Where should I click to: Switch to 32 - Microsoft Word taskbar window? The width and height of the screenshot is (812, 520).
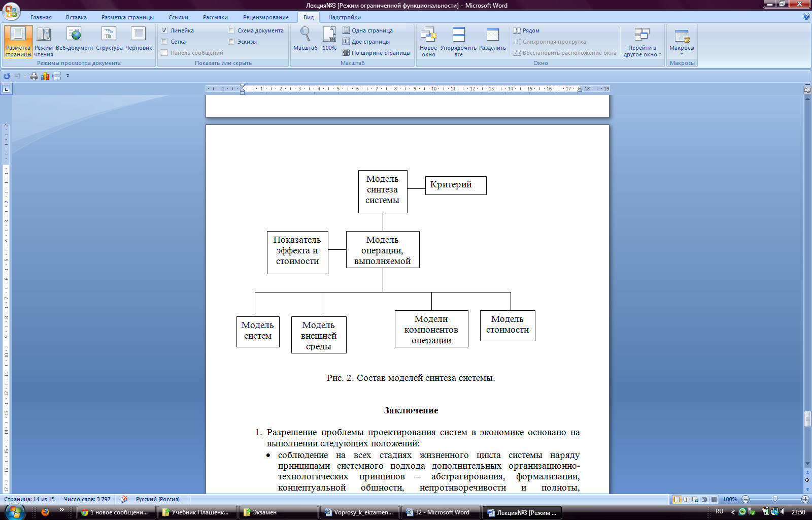point(441,512)
